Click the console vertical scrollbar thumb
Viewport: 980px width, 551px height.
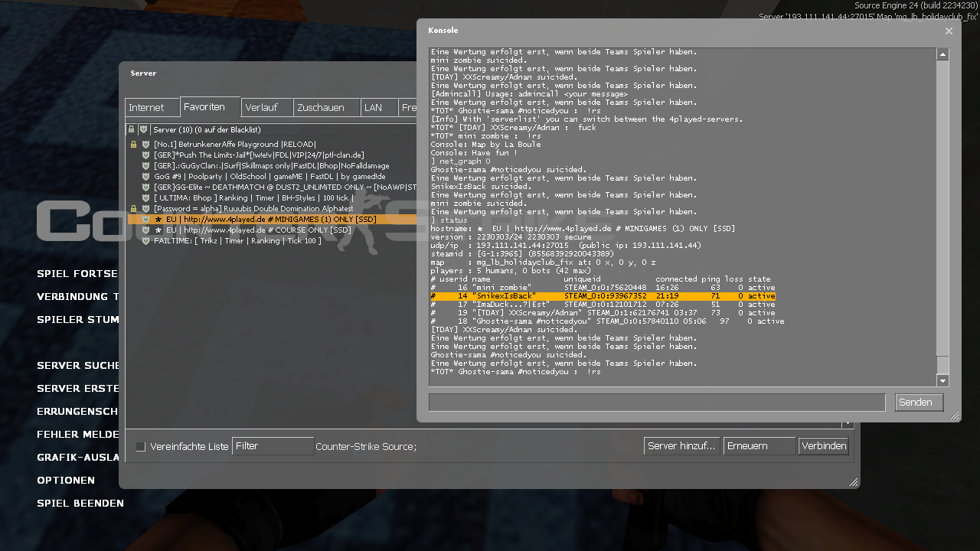click(x=943, y=365)
